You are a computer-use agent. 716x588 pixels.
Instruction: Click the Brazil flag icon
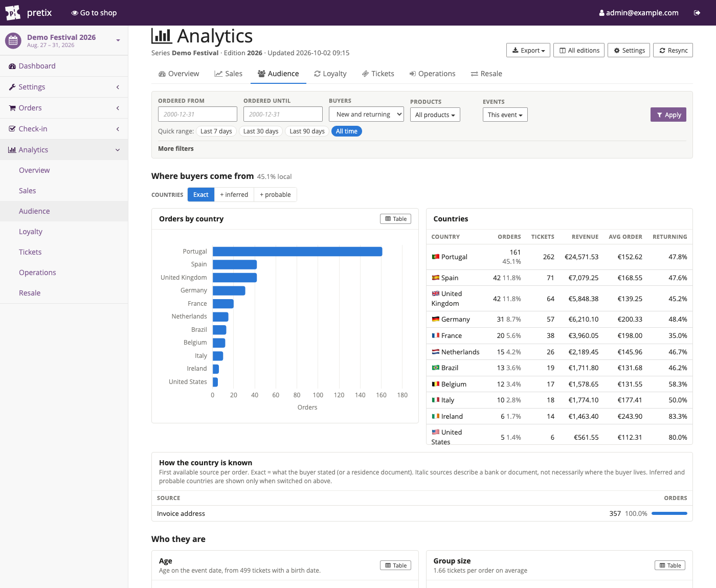[436, 368]
